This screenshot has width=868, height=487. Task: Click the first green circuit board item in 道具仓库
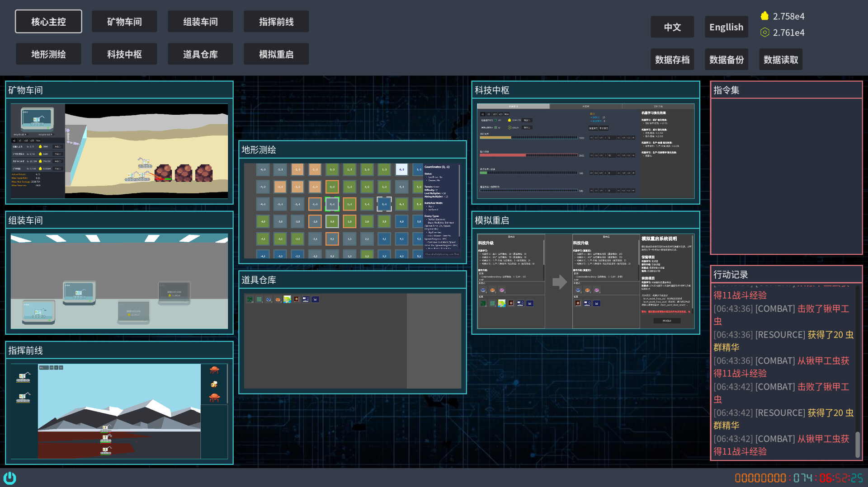[x=250, y=300]
